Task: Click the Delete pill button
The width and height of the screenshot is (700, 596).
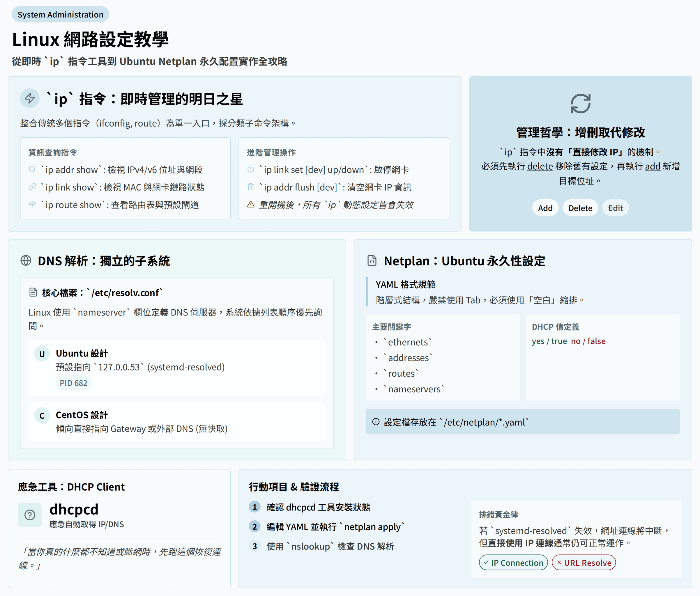Action: click(580, 208)
